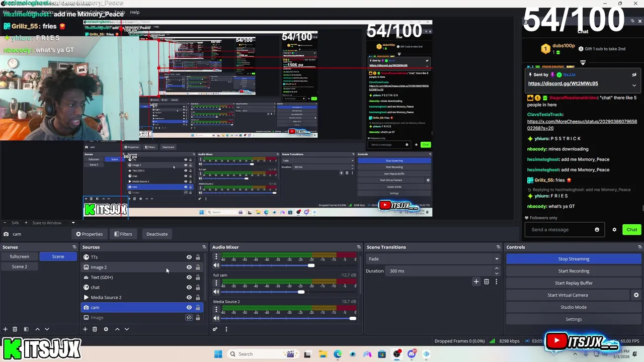Add a scene transition with plus icon

476,282
